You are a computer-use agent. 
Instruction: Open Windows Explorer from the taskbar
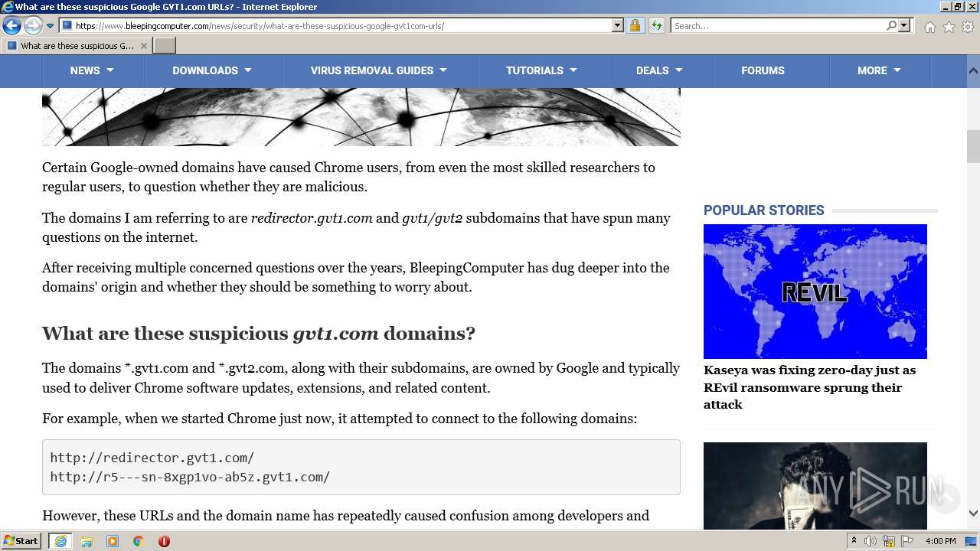pos(87,541)
